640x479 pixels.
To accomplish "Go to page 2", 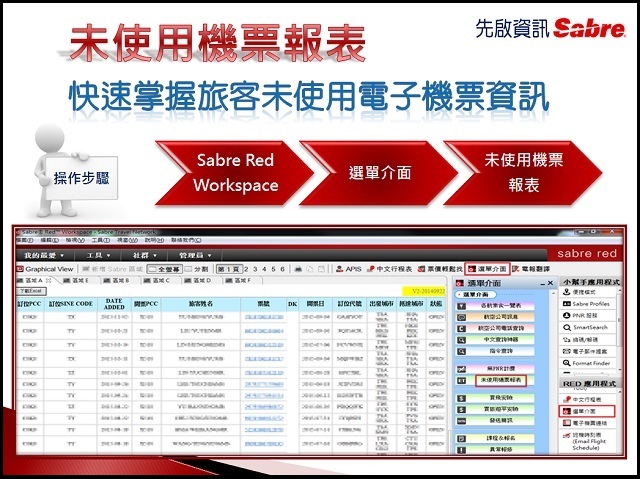I will (x=246, y=269).
